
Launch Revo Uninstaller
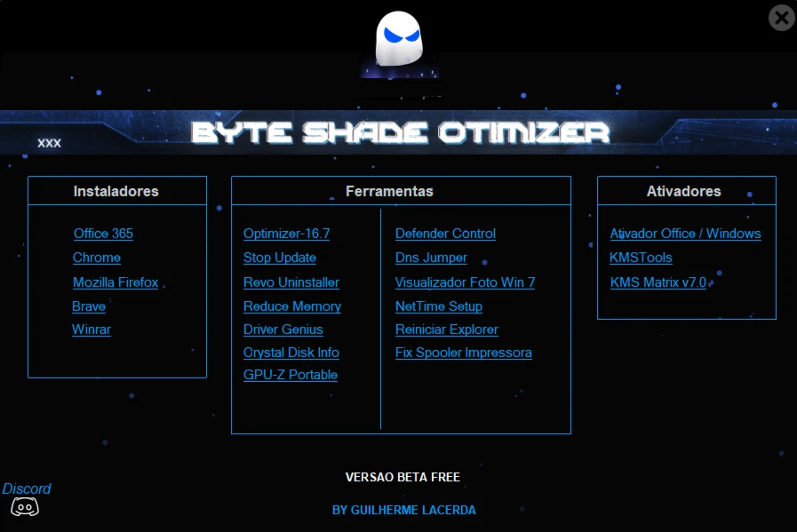pyautogui.click(x=291, y=282)
